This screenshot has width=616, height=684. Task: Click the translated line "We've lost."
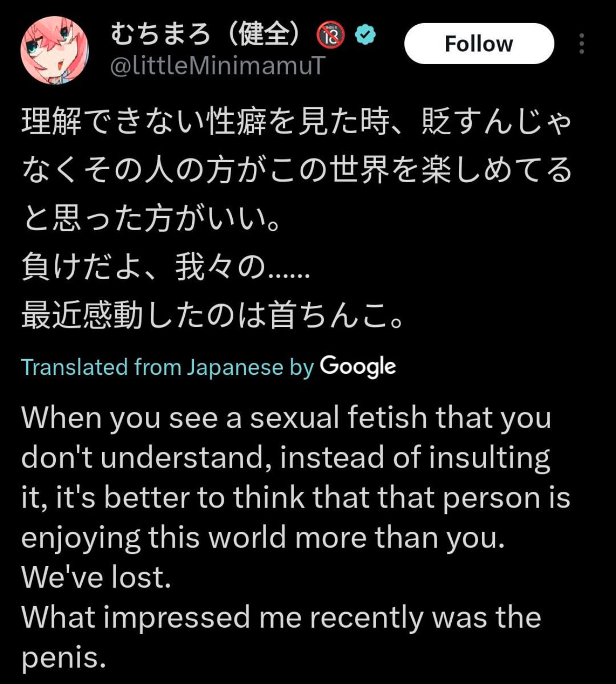point(96,578)
